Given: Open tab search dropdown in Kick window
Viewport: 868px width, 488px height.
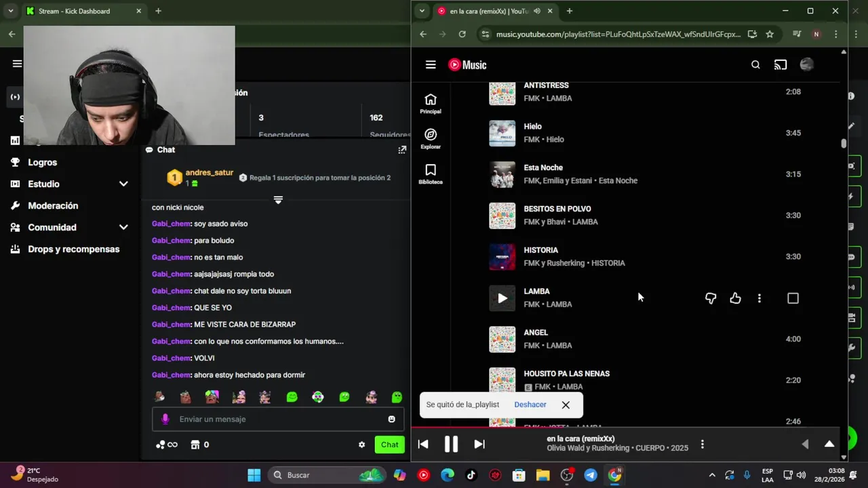Looking at the screenshot, I should tap(10, 11).
